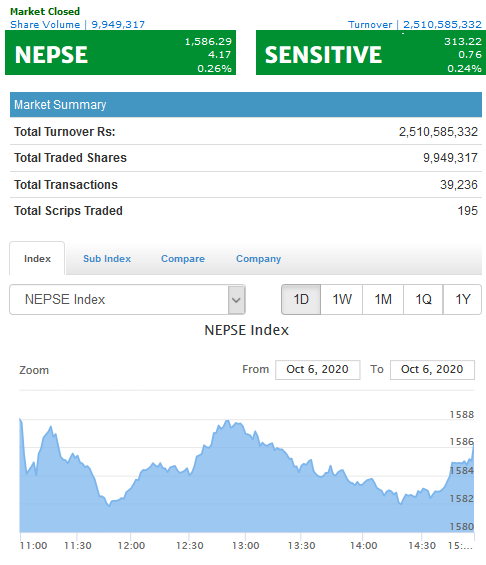Select the 1Y range button
486x565 pixels.
tap(462, 299)
